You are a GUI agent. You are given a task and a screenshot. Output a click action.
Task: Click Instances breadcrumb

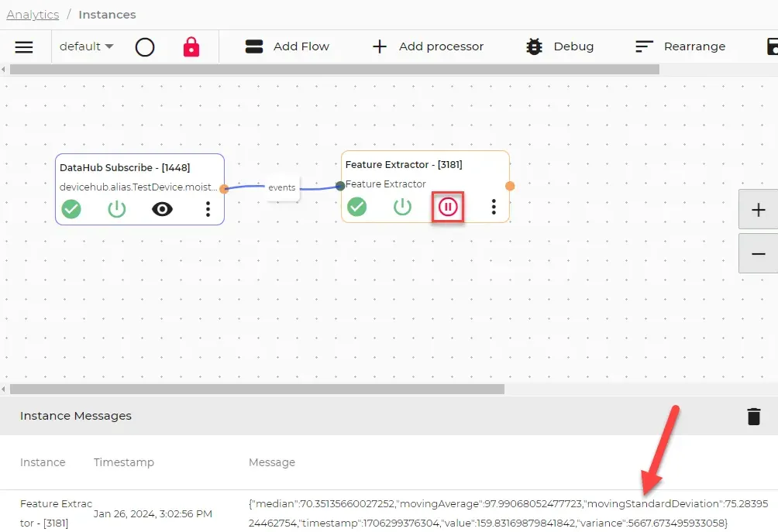(107, 15)
